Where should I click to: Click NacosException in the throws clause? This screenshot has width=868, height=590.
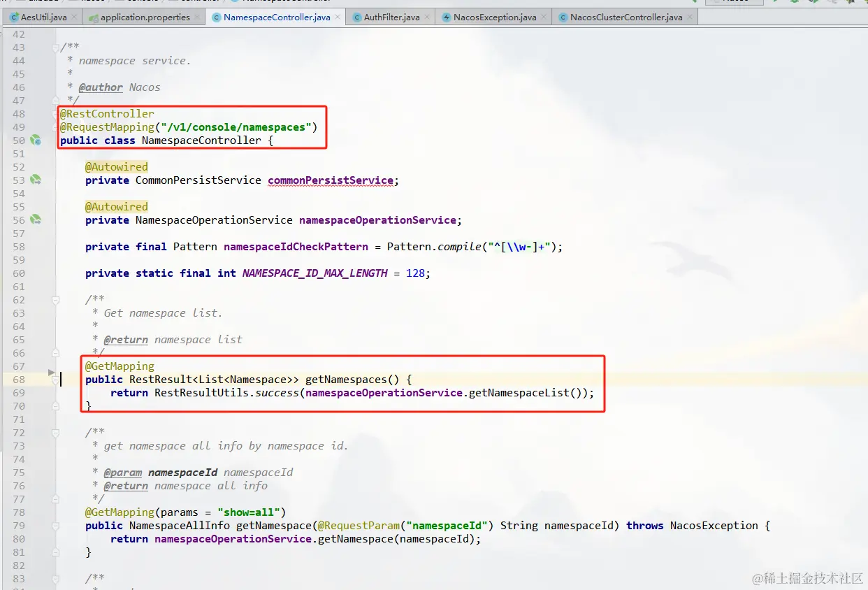(714, 526)
